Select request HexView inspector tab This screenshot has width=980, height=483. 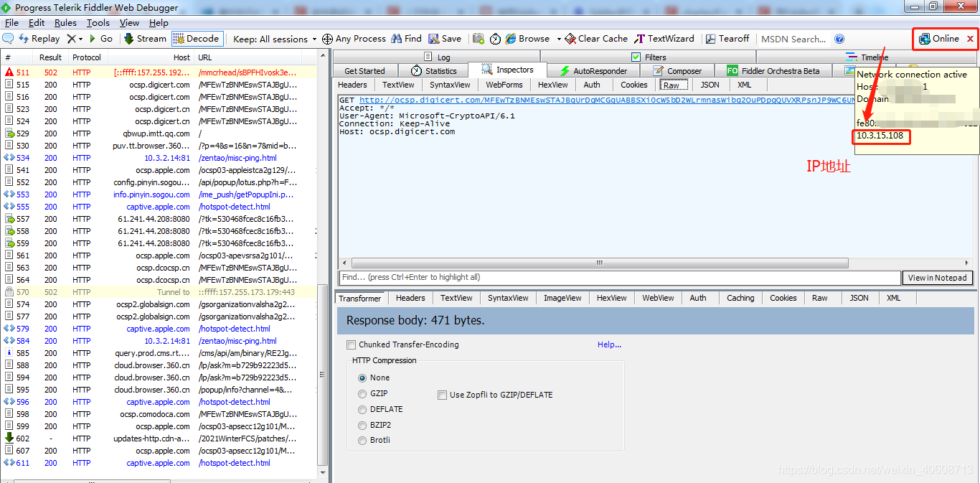[x=552, y=85]
